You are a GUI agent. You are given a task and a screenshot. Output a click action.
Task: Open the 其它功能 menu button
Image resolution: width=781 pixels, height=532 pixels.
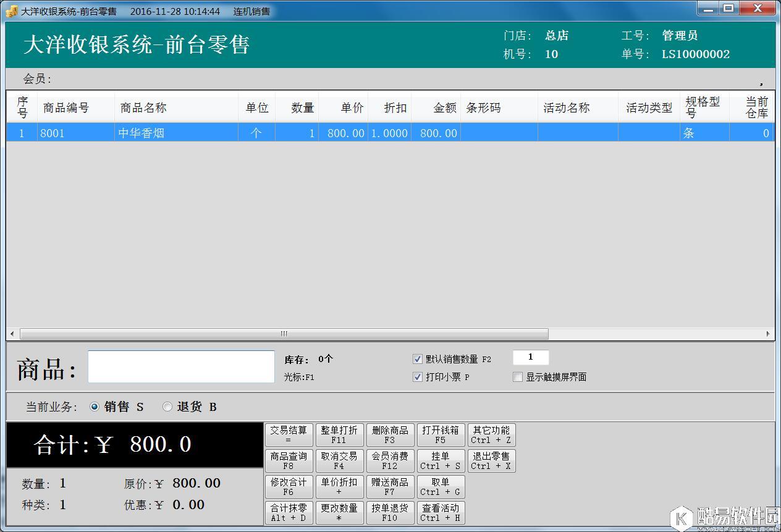point(491,435)
